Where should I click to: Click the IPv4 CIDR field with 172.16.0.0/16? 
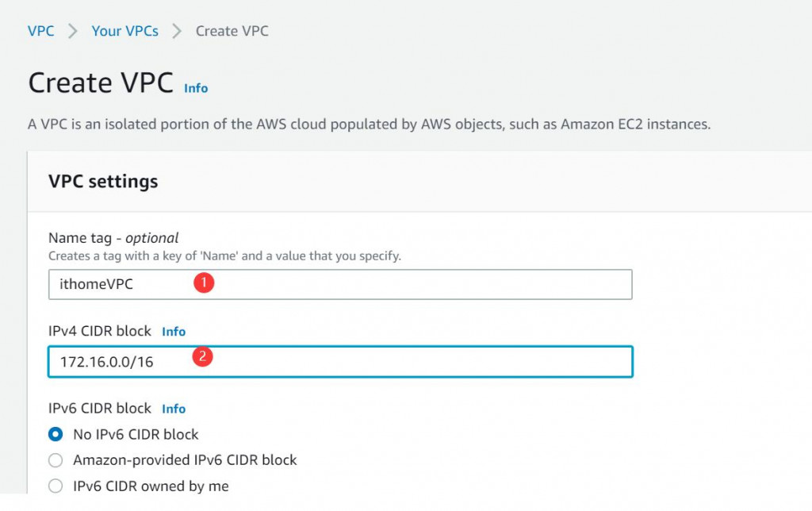pos(340,362)
